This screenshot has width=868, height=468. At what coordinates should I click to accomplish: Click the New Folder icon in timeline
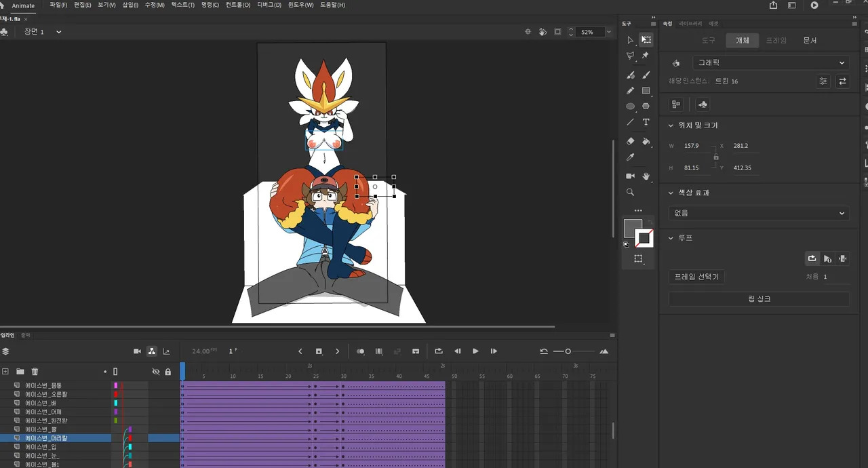tap(20, 372)
